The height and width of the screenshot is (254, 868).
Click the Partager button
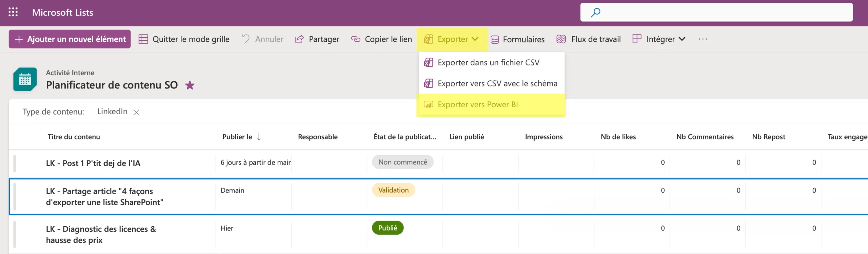pyautogui.click(x=317, y=39)
